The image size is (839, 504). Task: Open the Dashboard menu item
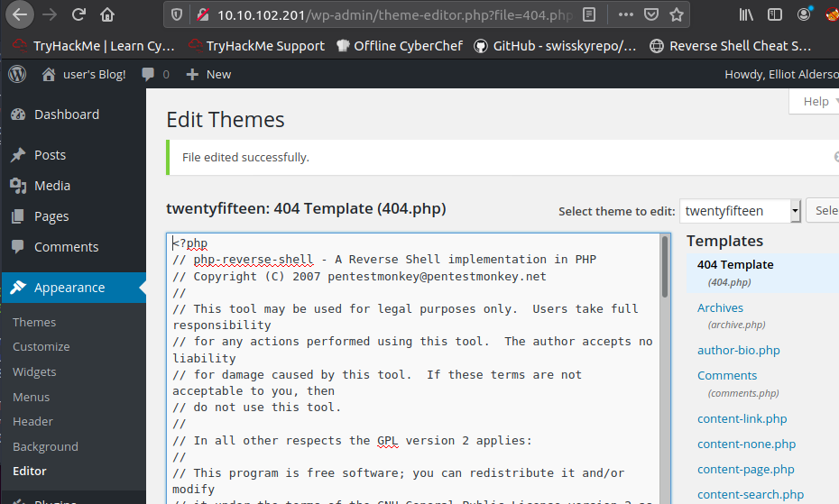click(x=66, y=115)
